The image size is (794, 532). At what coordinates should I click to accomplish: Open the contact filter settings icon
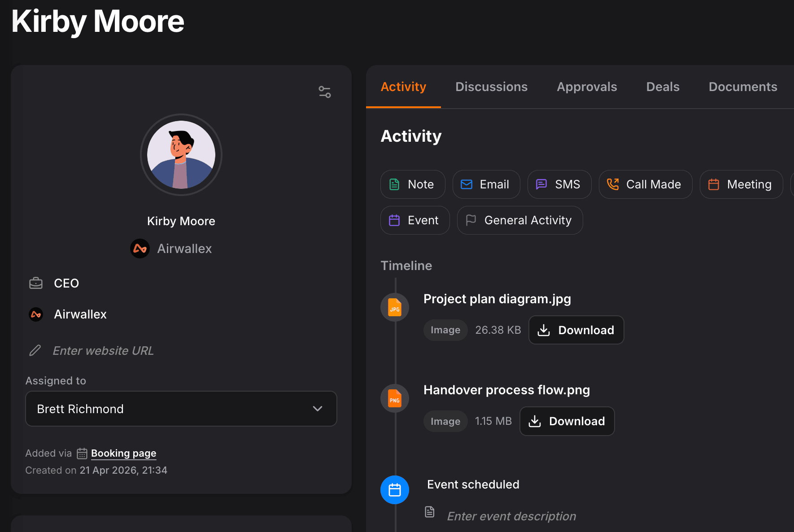[324, 92]
